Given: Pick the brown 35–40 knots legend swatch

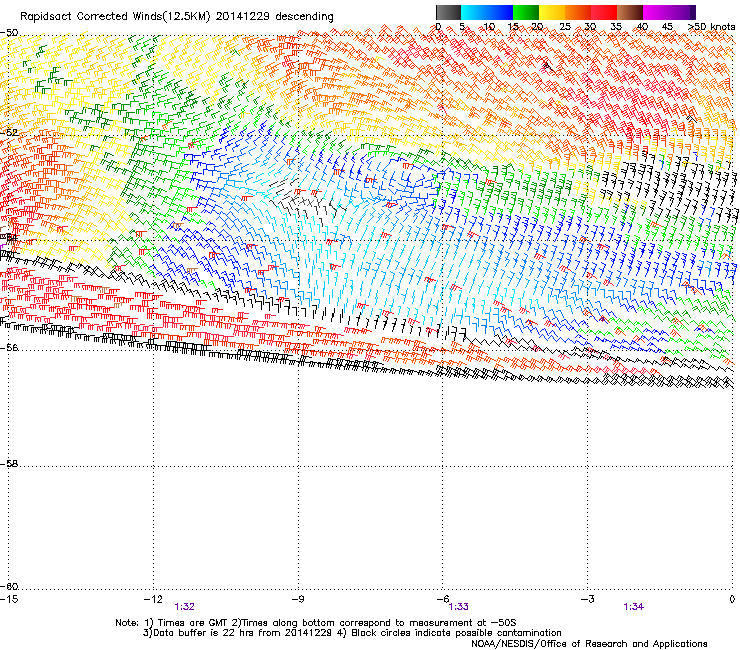Looking at the screenshot, I should (630, 12).
